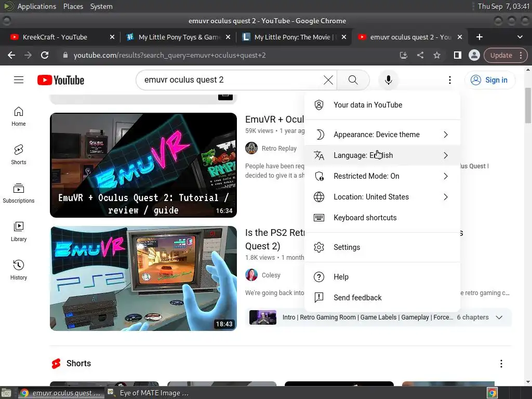This screenshot has width=532, height=399.
Task: Click the page vertical scrollbar
Action: coord(528,106)
